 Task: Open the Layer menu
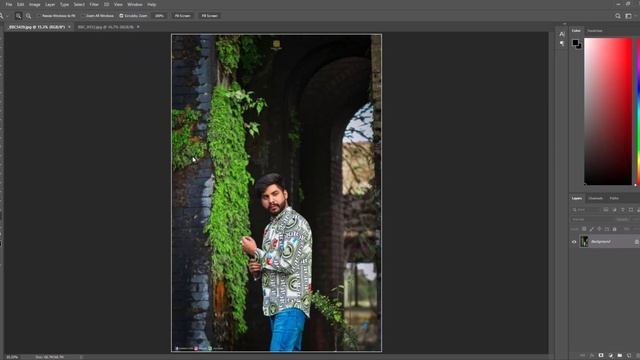click(x=50, y=4)
